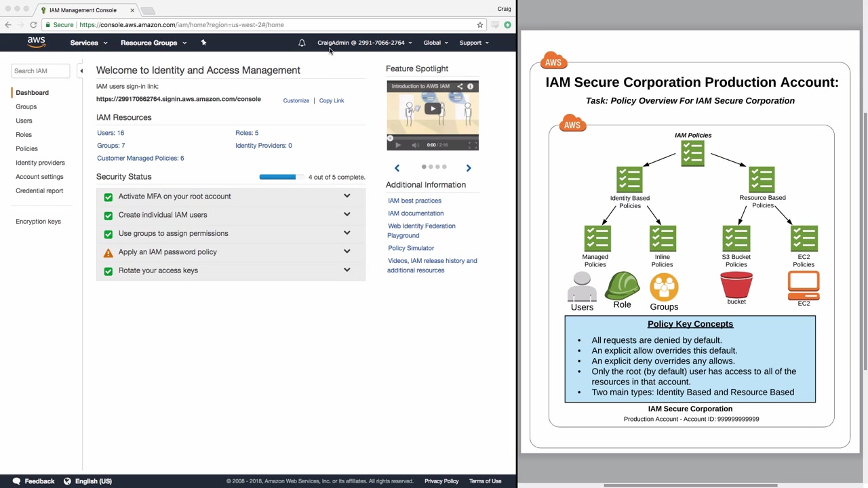Click the slide window's vertical scrollbar
The width and height of the screenshot is (868, 488).
pos(865,241)
